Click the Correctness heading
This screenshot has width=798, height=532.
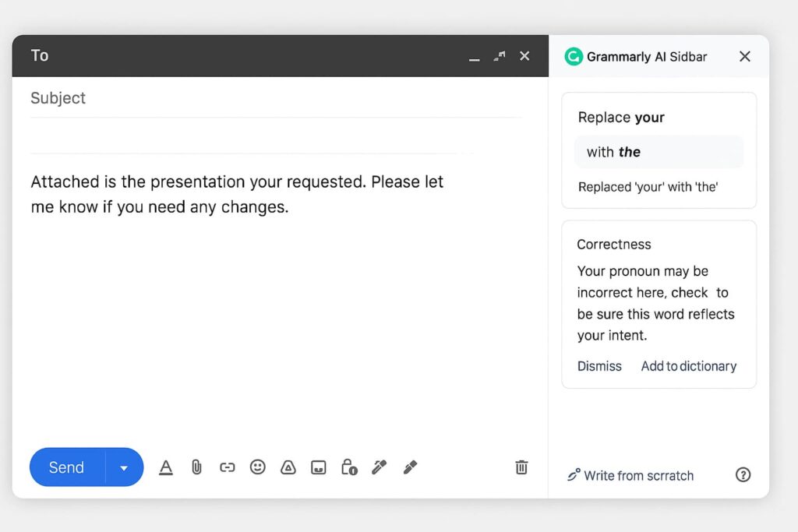pos(614,245)
